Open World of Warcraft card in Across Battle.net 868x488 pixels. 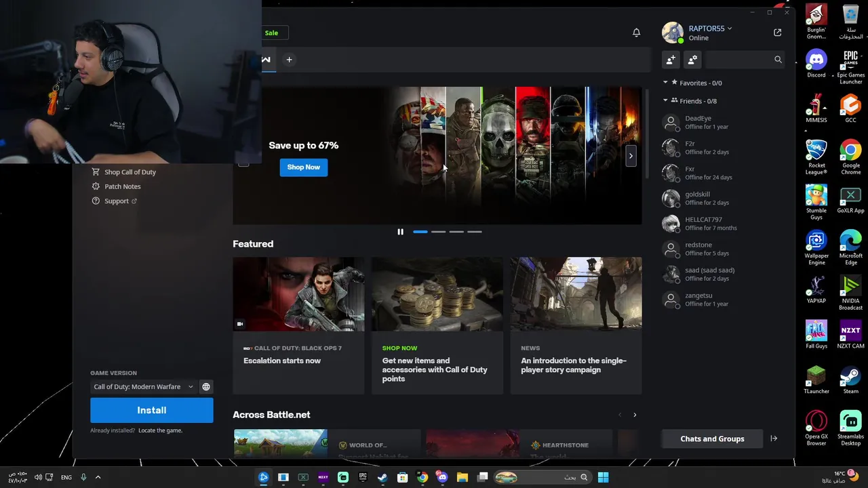pyautogui.click(x=328, y=443)
